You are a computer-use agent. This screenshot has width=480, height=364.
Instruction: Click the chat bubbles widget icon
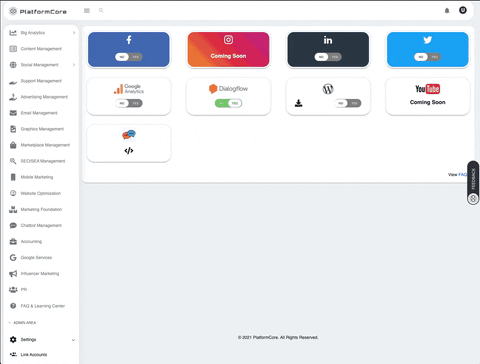129,134
